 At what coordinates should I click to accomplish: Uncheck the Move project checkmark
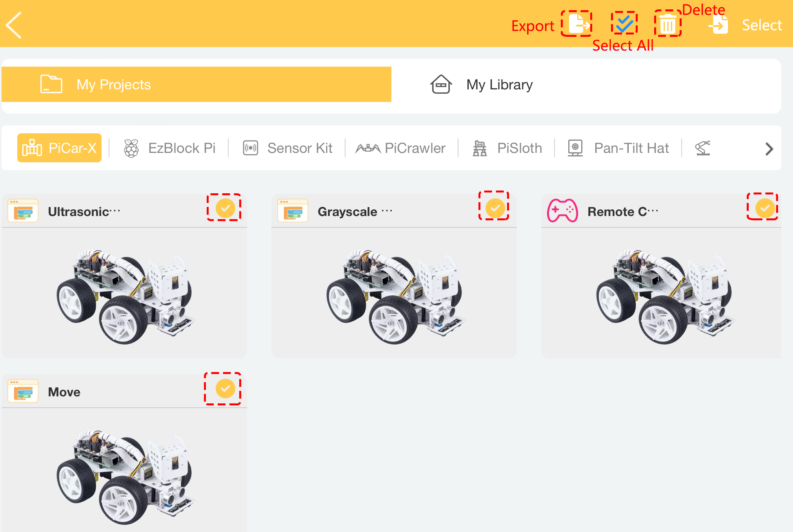pyautogui.click(x=226, y=388)
